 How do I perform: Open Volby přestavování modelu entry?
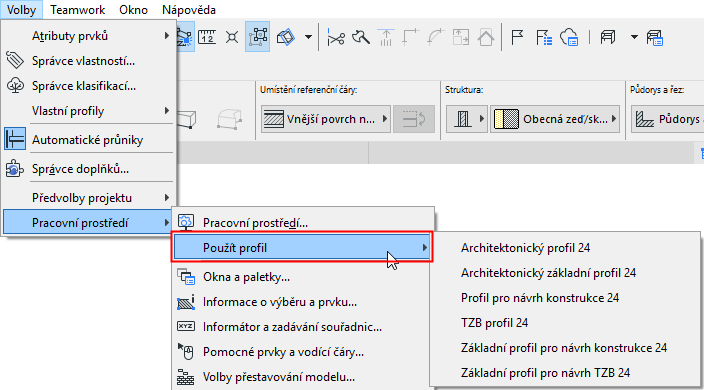[x=303, y=377]
